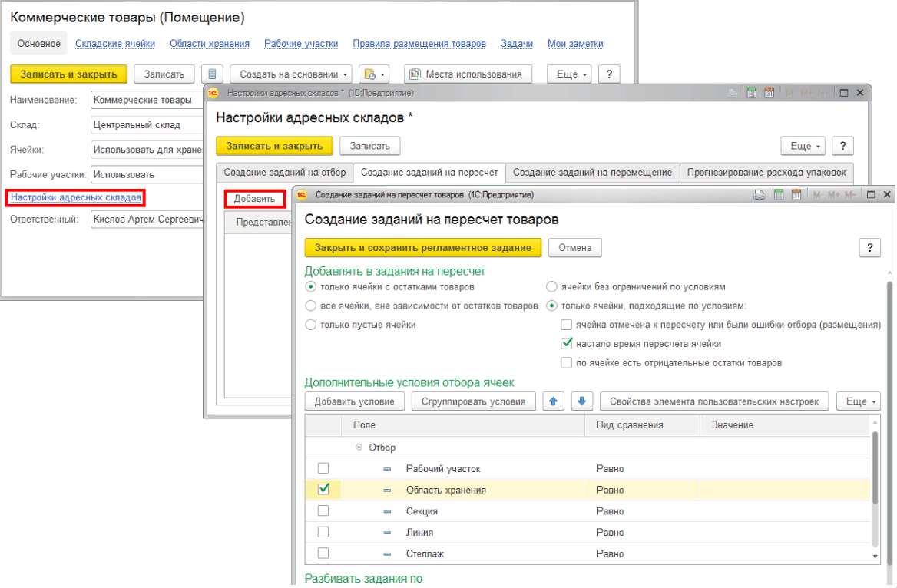897x588 pixels.
Task: Expand Еще menu in additional conditions toolbar
Action: pyautogui.click(x=857, y=401)
